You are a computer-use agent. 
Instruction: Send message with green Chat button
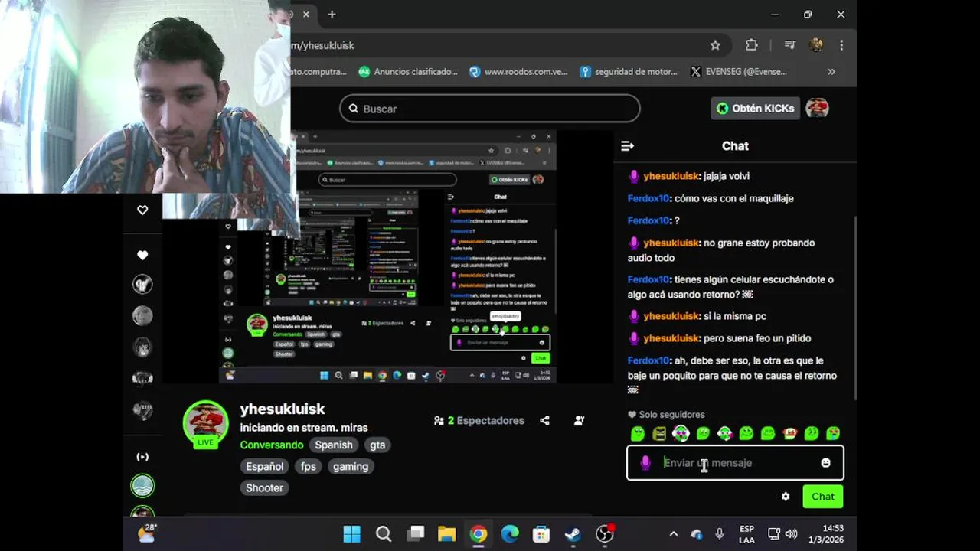tap(823, 497)
